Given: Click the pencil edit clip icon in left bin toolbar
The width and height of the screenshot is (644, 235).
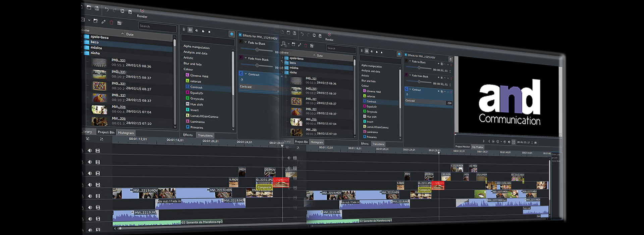Looking at the screenshot, I should [x=104, y=22].
